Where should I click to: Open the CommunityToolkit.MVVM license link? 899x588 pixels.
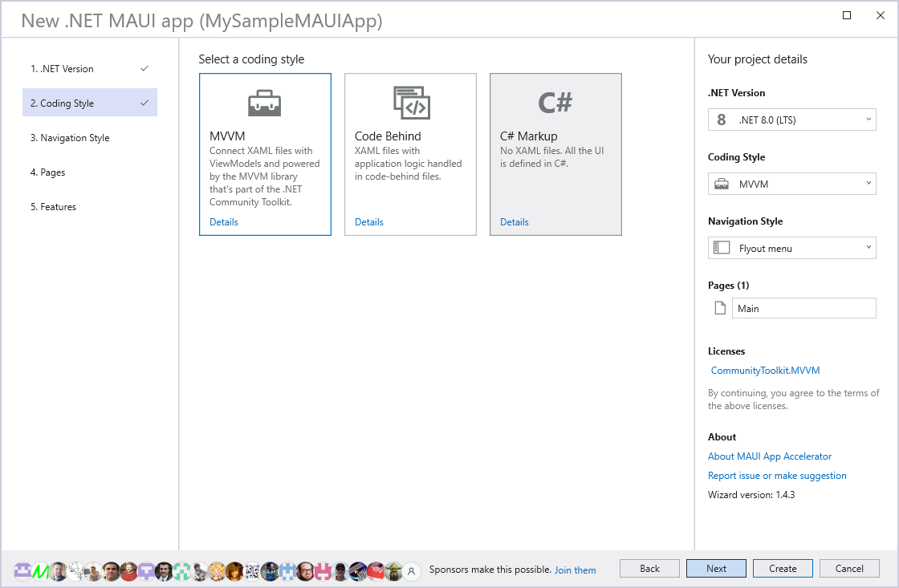pos(765,371)
